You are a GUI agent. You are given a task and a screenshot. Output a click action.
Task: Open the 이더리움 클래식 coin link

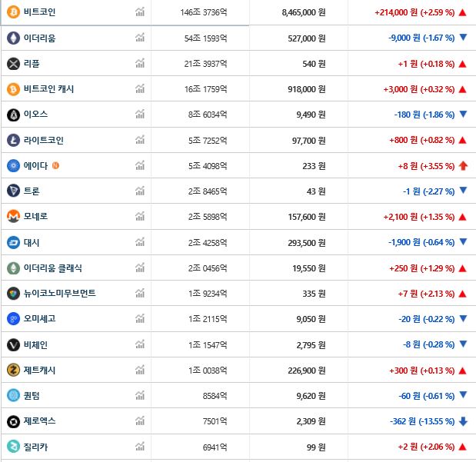[x=53, y=268]
